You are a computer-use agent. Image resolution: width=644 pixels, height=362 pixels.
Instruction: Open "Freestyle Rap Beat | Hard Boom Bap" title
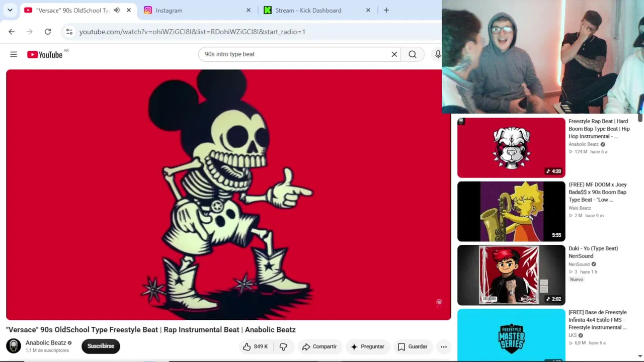599,129
